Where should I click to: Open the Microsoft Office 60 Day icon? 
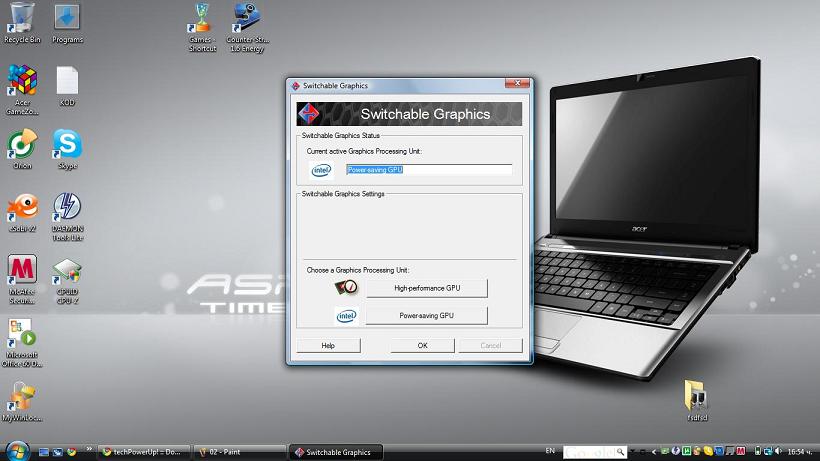pos(22,343)
